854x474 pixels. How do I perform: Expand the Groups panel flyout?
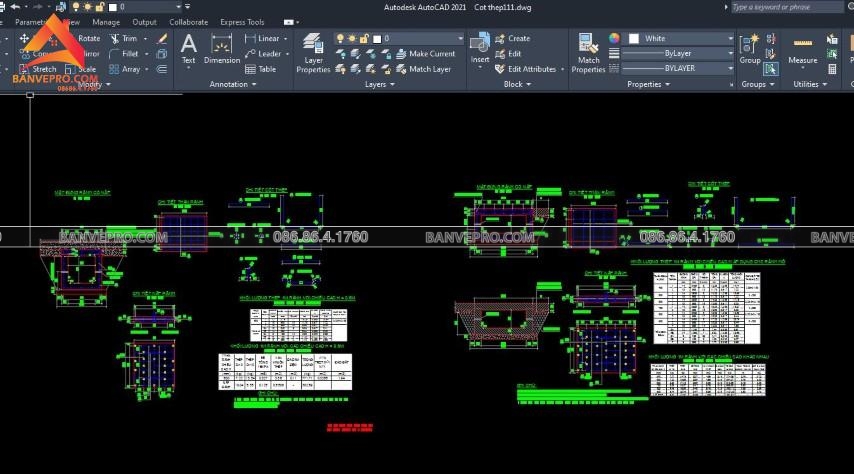point(758,84)
